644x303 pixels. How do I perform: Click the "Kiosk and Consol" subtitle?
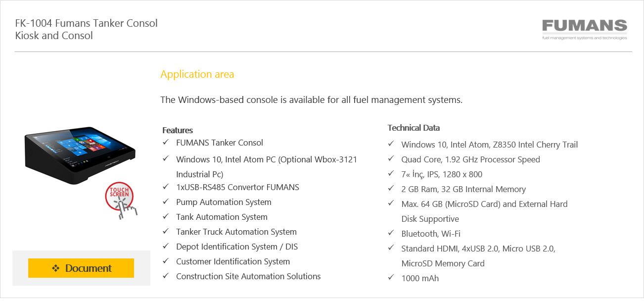coord(54,36)
